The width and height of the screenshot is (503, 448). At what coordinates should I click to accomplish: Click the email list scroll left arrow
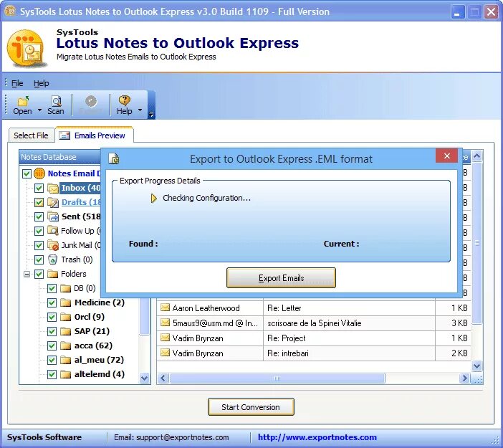(163, 378)
